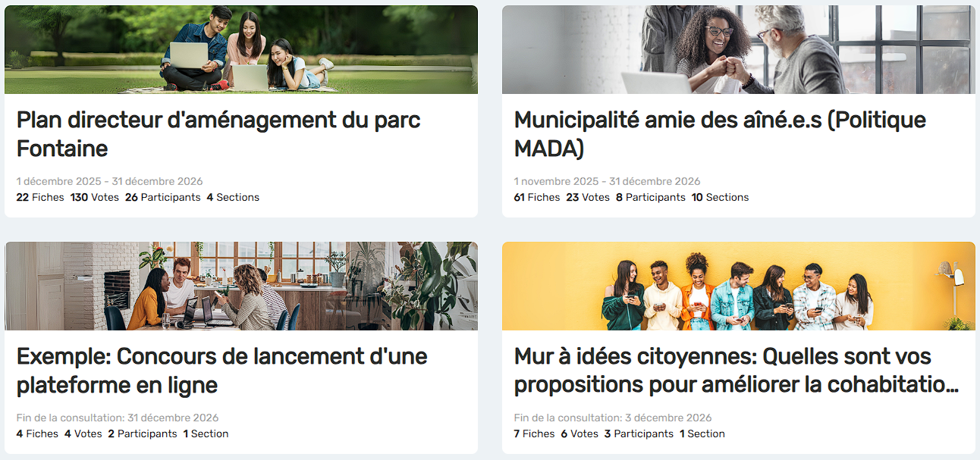Click the kitchen table meeting banner image
Viewport: 980px width, 460px height.
(x=241, y=286)
